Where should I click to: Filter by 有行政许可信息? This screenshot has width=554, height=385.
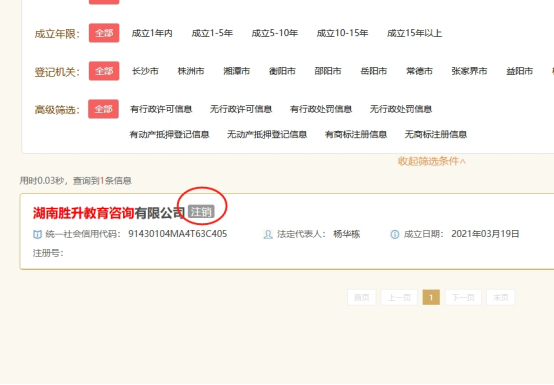(161, 109)
